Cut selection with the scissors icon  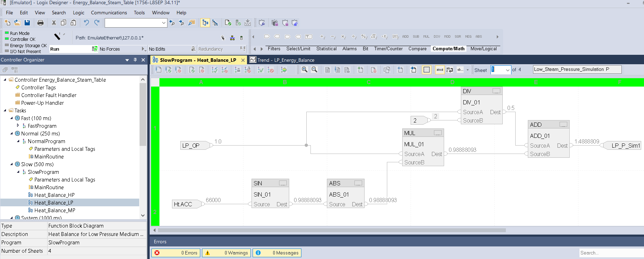tap(54, 23)
